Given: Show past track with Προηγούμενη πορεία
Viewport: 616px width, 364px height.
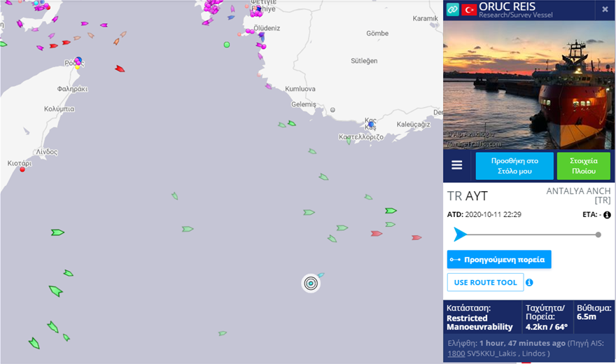Looking at the screenshot, I should coord(499,259).
